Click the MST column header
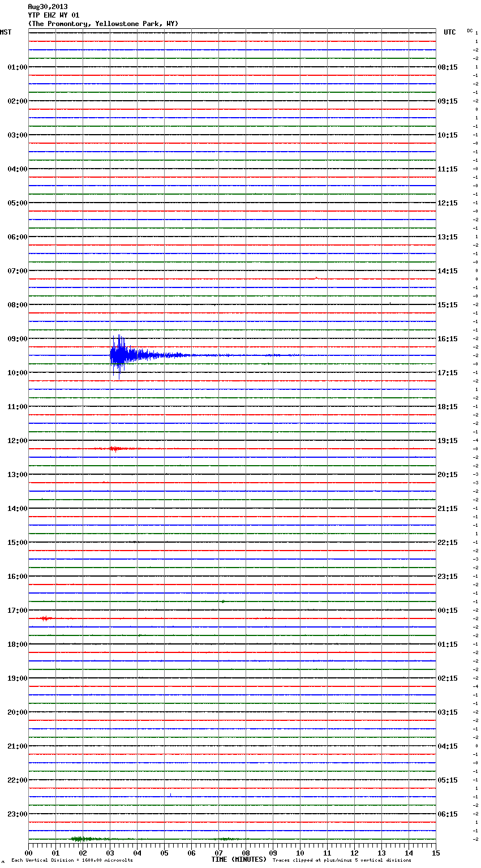481x868 pixels. click(x=6, y=32)
